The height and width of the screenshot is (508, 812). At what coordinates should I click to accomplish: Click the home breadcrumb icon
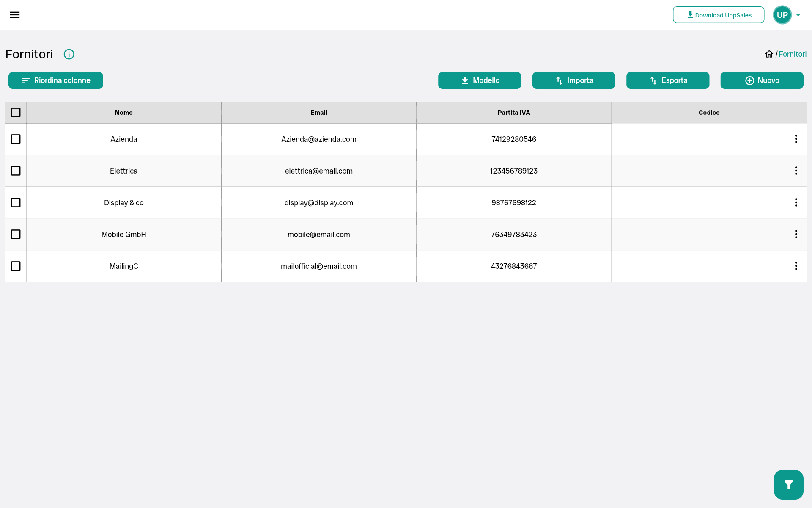(x=769, y=54)
